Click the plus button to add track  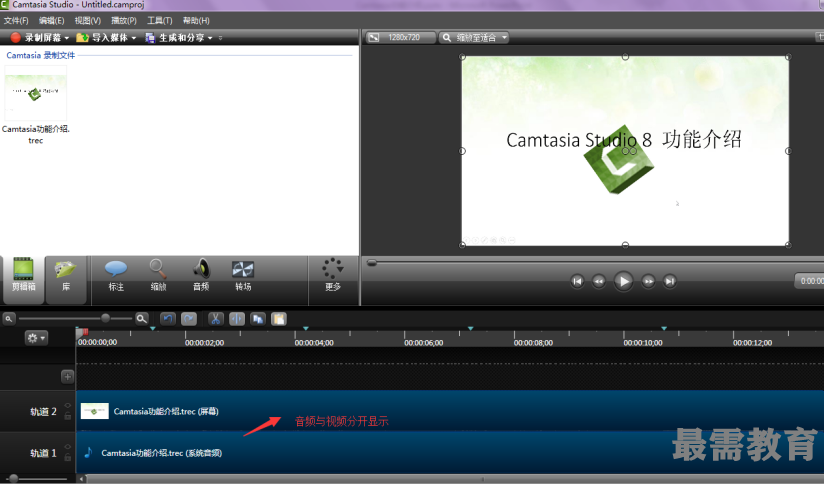pos(67,376)
